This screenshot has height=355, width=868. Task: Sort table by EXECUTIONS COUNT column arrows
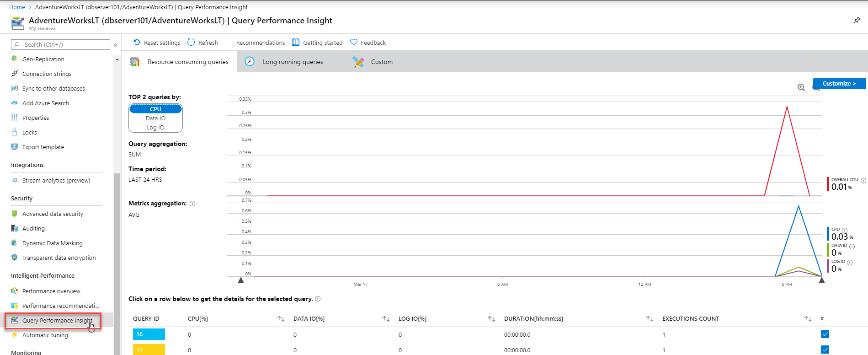pyautogui.click(x=808, y=319)
